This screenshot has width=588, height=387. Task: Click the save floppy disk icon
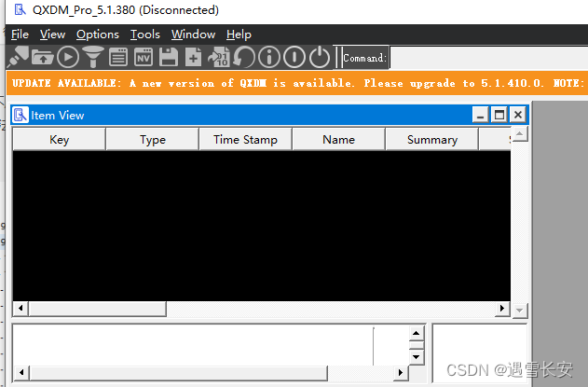pyautogui.click(x=169, y=58)
